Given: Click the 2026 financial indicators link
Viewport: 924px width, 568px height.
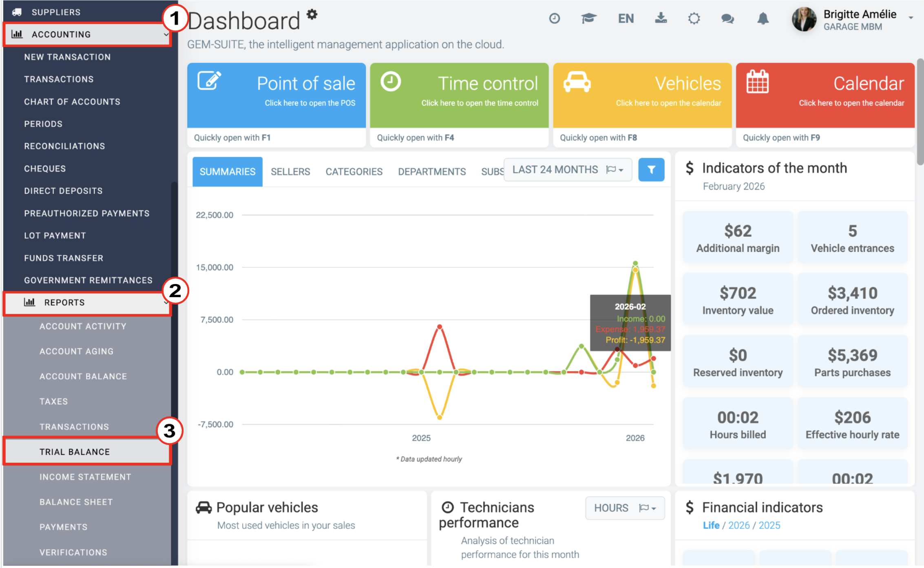Looking at the screenshot, I should pyautogui.click(x=738, y=526).
